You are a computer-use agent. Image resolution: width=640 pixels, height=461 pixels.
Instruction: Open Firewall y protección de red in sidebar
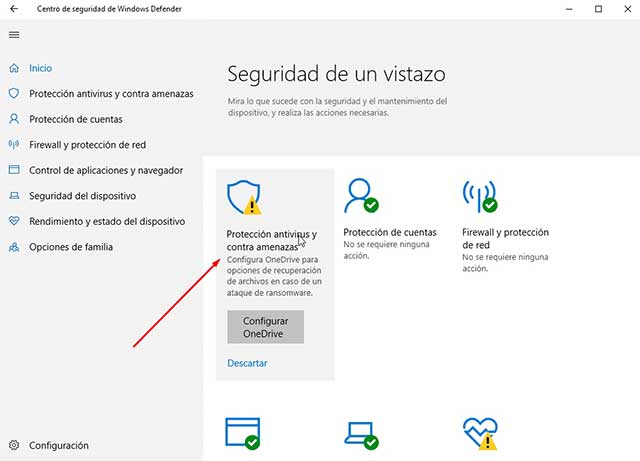87,145
